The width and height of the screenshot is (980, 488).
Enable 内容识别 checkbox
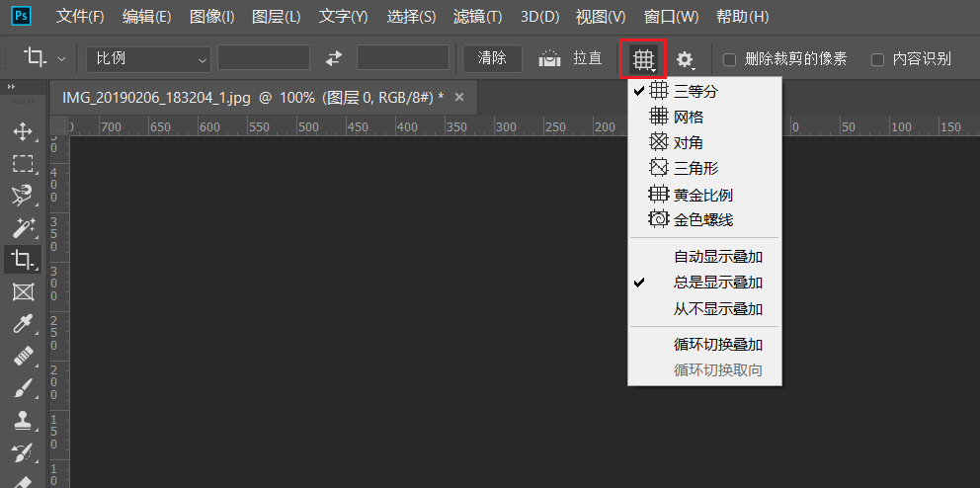tap(877, 60)
